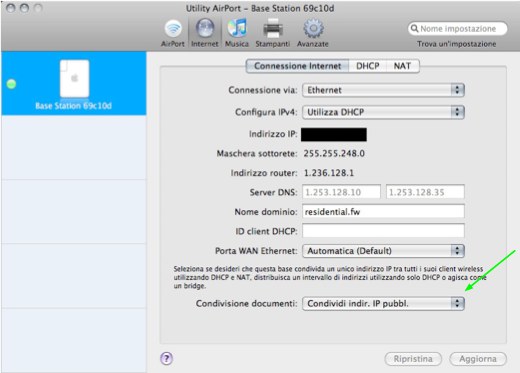Click the magnifier icon in search field
The height and width of the screenshot is (373, 520).
tap(414, 29)
